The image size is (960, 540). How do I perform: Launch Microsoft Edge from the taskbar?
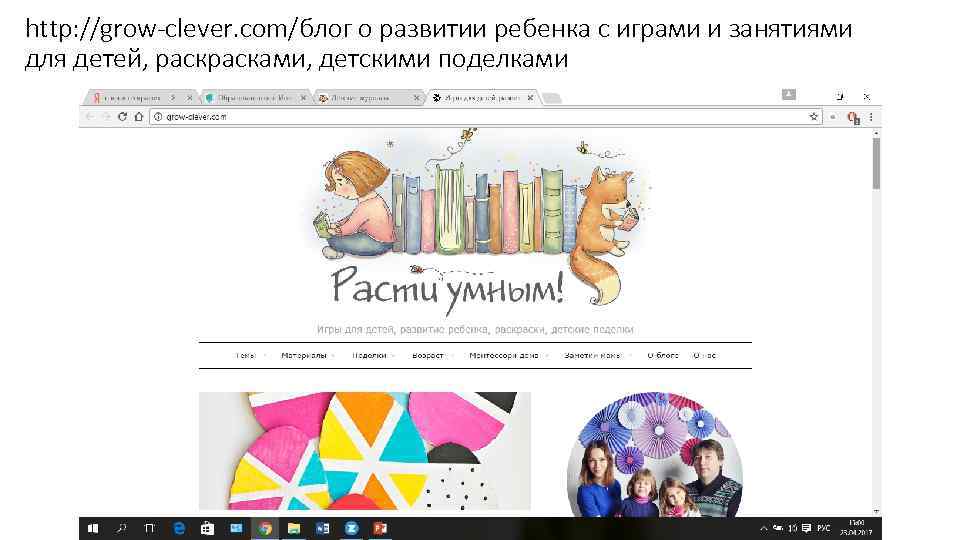pos(179,528)
